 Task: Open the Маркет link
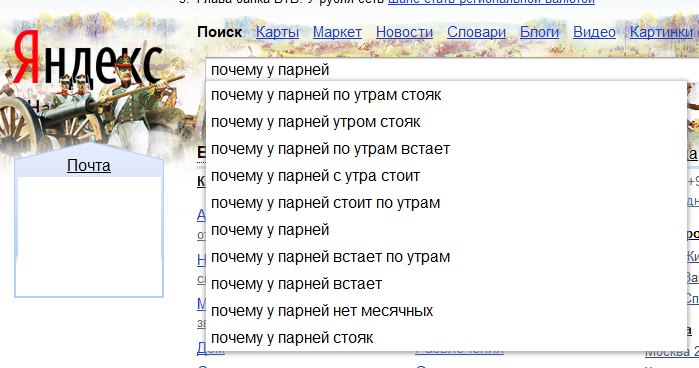337,32
